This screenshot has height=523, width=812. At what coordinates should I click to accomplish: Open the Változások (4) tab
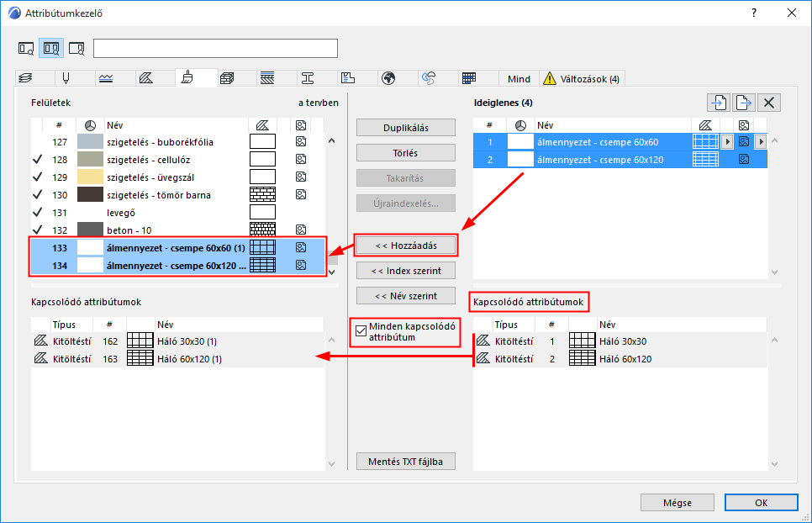coord(583,79)
